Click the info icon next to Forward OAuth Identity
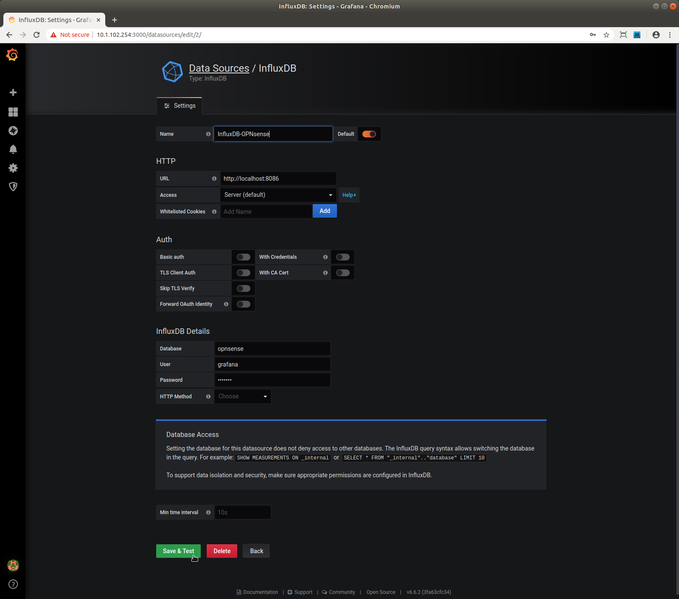Viewport: 679px width, 599px height. 226,304
